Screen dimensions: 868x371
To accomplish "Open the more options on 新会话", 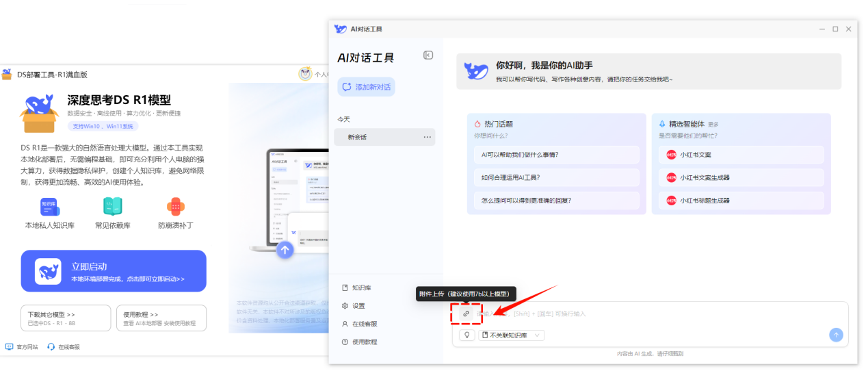I will [x=428, y=137].
